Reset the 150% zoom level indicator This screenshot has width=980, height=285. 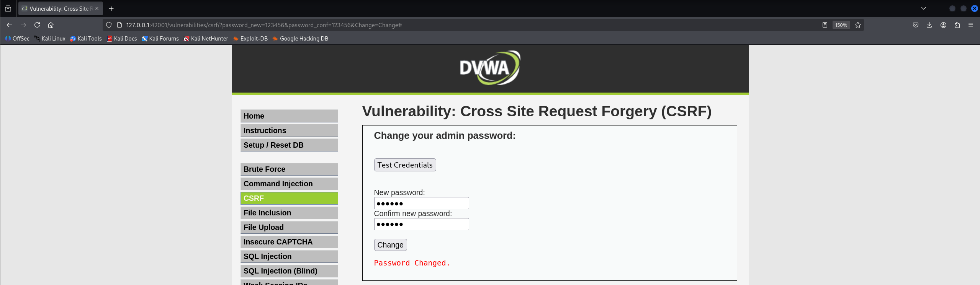click(841, 25)
